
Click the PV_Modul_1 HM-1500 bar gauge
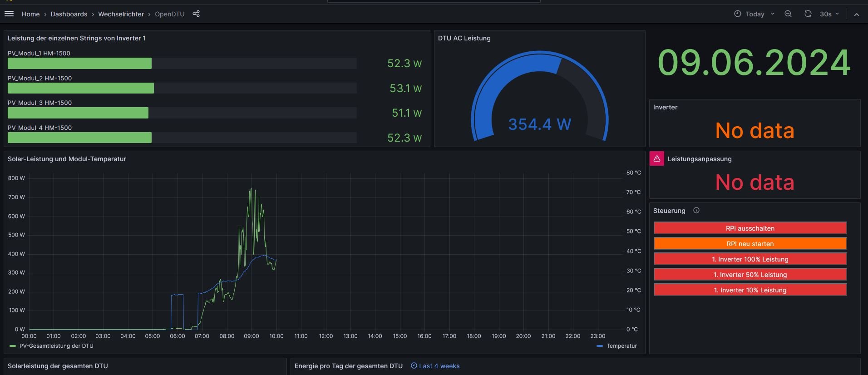pos(80,64)
